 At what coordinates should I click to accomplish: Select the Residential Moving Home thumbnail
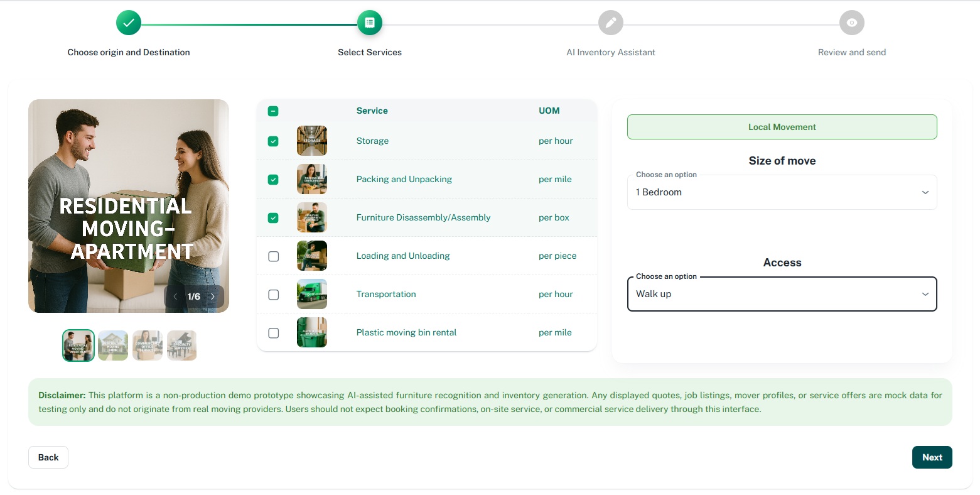tap(113, 345)
